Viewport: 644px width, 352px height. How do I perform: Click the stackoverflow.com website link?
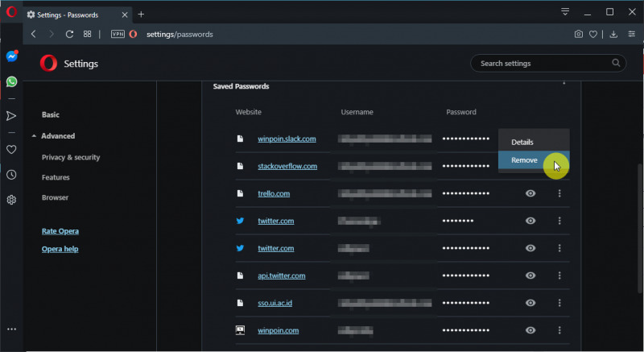click(287, 166)
